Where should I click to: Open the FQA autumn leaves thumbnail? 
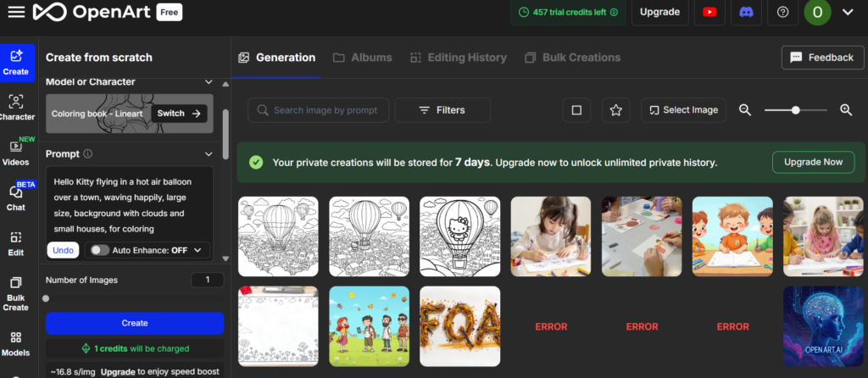(x=459, y=326)
